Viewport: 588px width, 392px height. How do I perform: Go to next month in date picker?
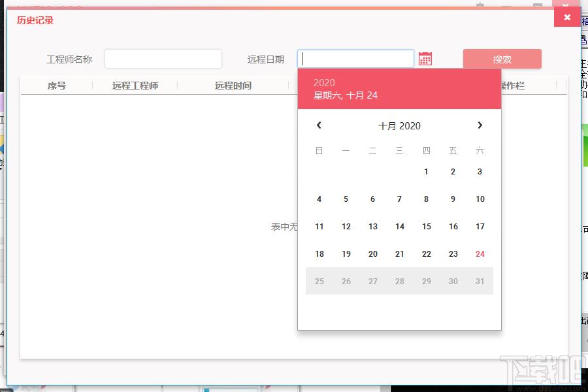[480, 125]
